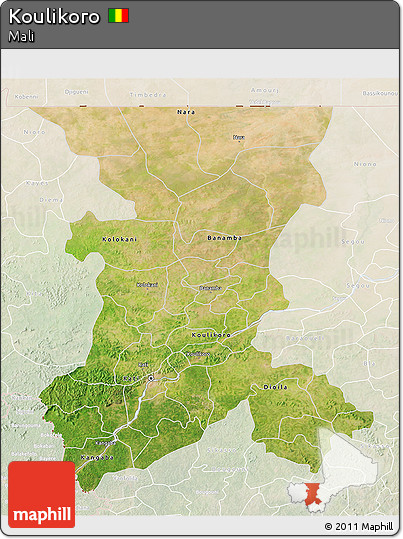This screenshot has width=403, height=539.
Task: Click the Baraoueli label
Action: click(x=305, y=338)
